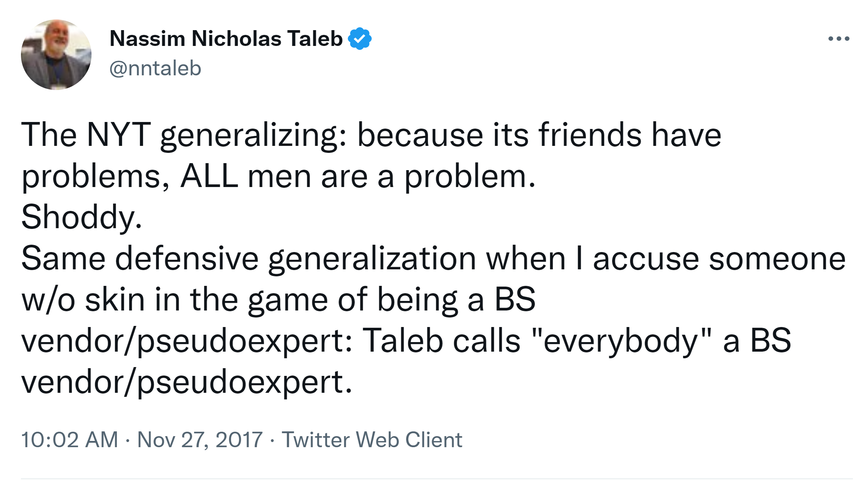Click the word "problems," in second line

[96, 176]
